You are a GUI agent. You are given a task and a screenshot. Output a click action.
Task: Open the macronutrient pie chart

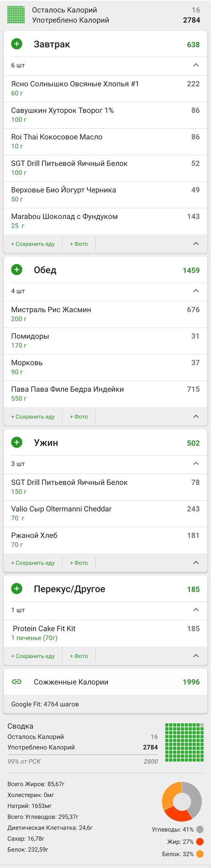tap(182, 802)
